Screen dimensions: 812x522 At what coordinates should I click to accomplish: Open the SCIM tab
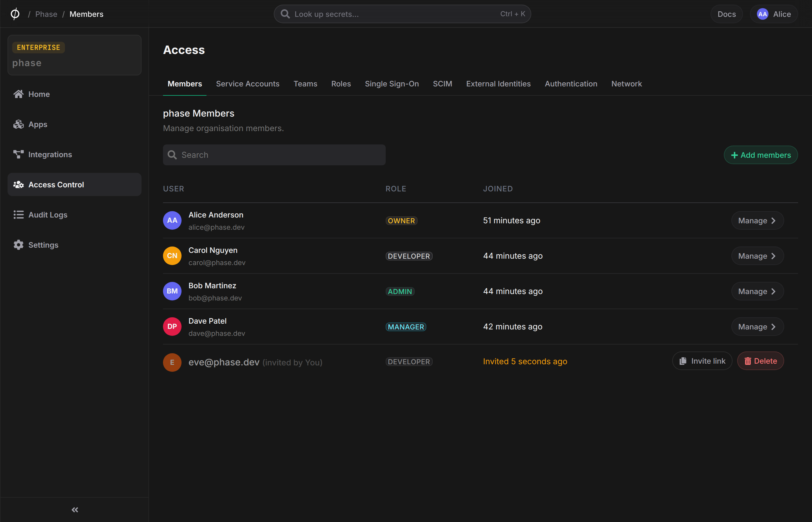(x=442, y=84)
